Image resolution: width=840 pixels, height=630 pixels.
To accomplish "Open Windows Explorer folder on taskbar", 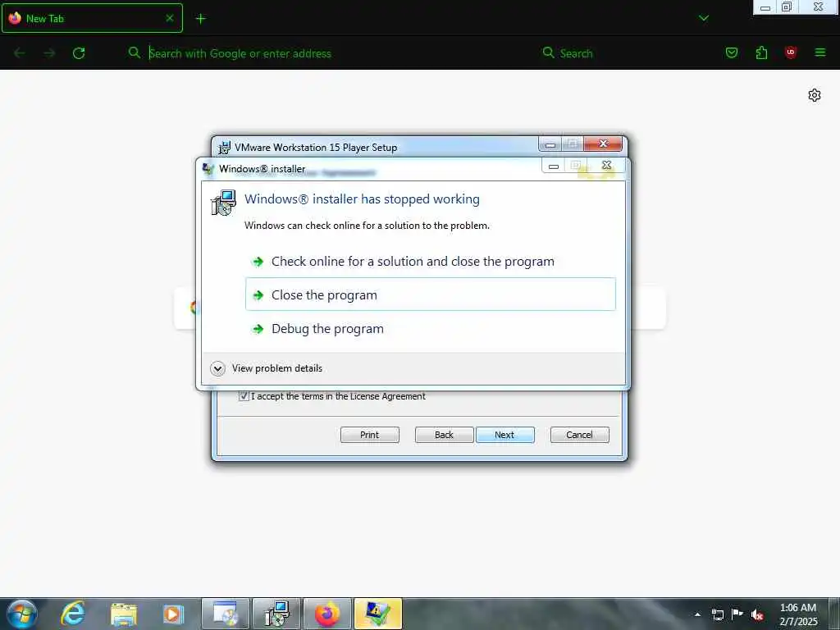I will click(x=124, y=614).
